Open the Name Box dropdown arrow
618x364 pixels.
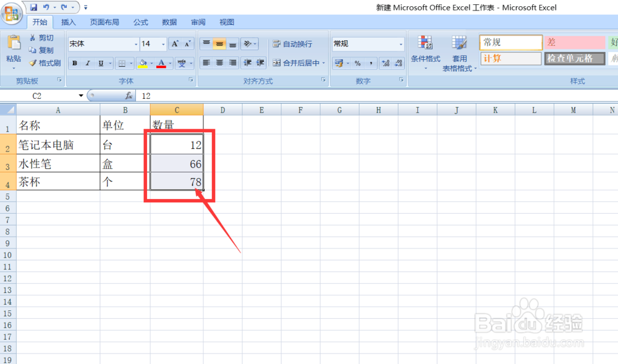tap(81, 96)
